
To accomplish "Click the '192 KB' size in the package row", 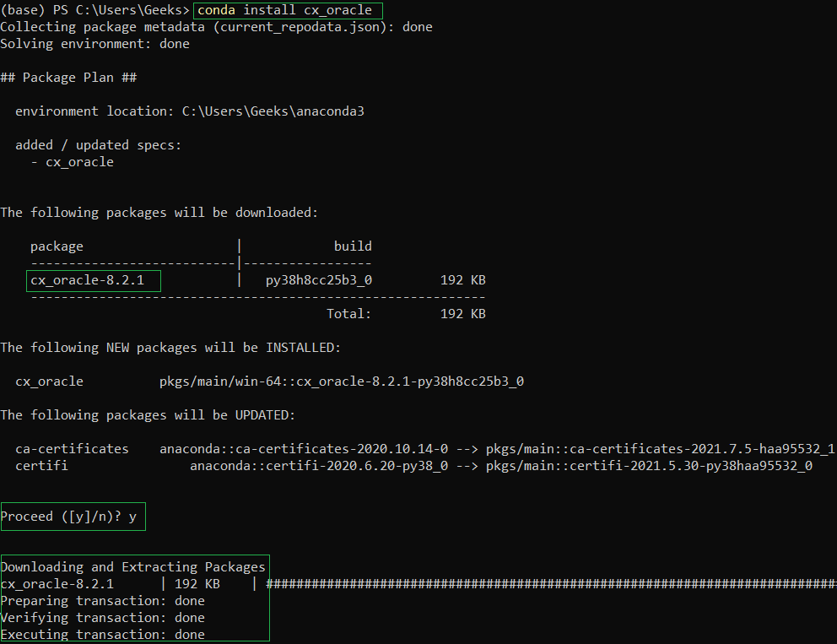I will point(463,280).
